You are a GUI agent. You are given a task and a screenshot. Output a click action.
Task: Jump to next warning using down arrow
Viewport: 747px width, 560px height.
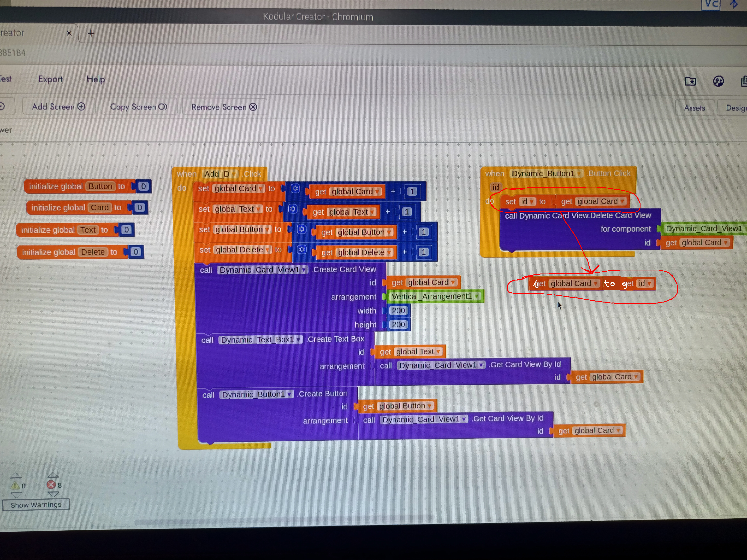(16, 495)
